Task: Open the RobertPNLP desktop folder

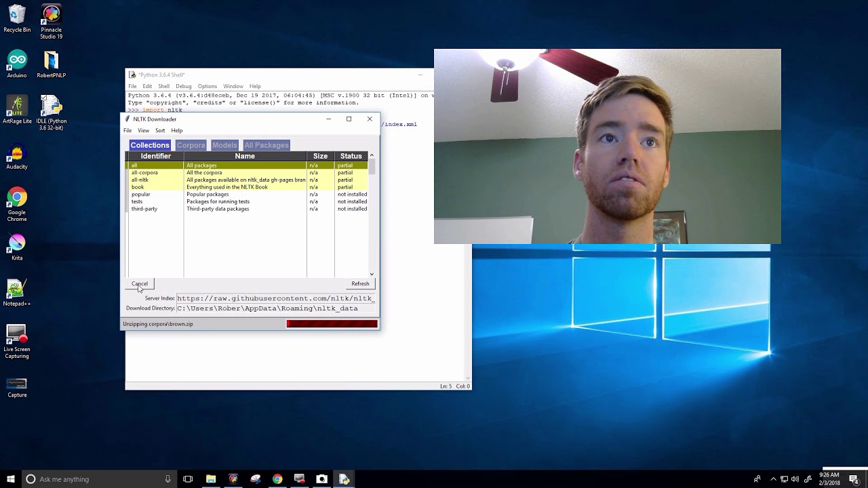Action: (x=51, y=64)
